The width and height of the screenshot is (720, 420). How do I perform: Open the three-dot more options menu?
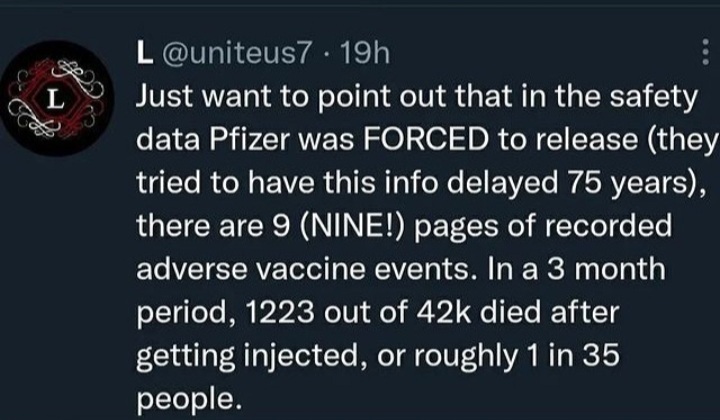click(705, 52)
